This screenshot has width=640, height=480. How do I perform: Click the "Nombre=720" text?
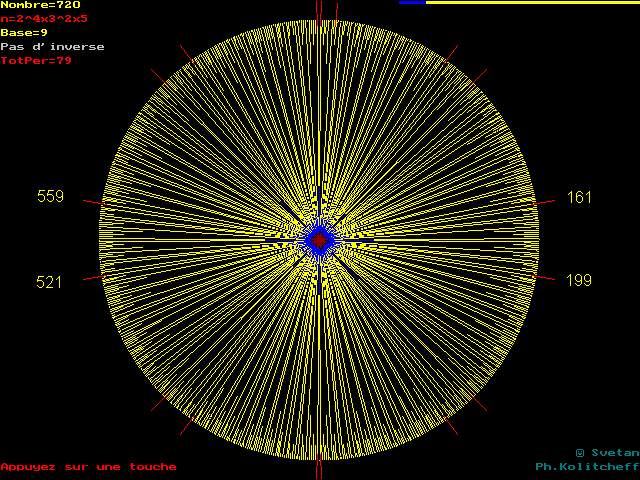click(40, 5)
